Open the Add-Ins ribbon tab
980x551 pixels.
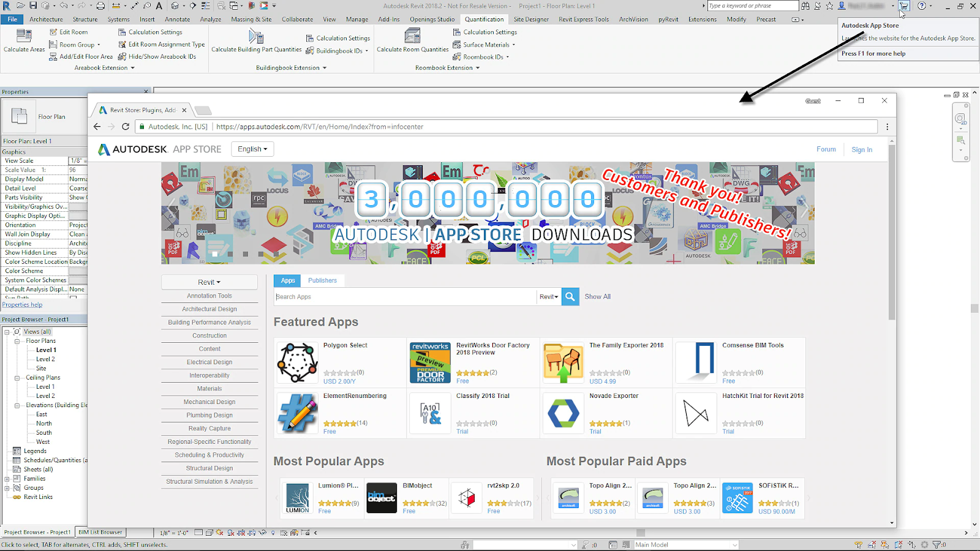[x=389, y=19]
